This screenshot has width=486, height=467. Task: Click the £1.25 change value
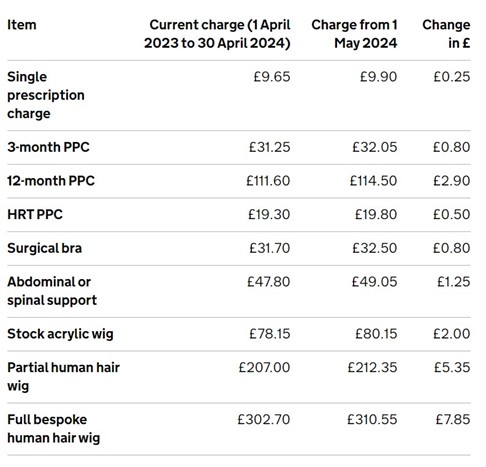(454, 282)
